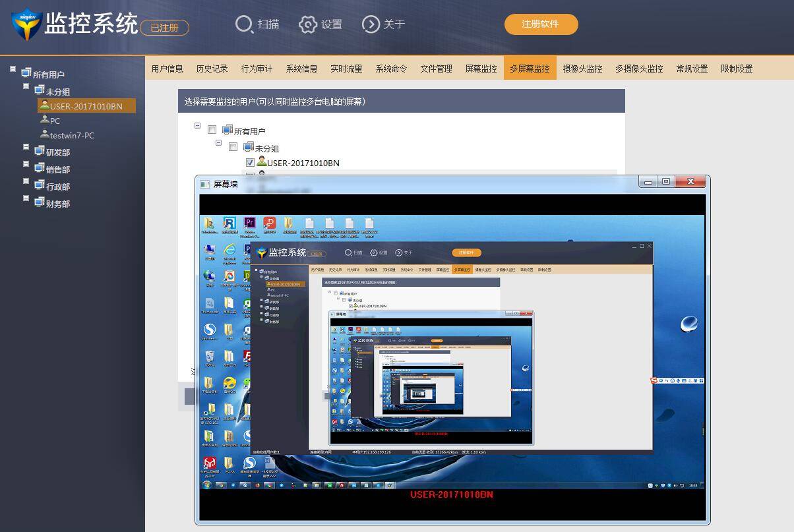This screenshot has width=794, height=532.
Task: Click the orange 注册软件 button
Action: 541,24
